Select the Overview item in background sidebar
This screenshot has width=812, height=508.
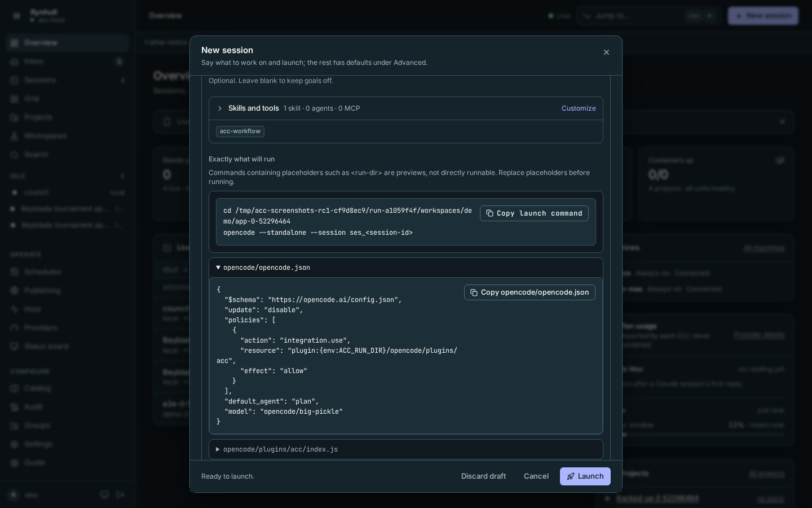click(x=68, y=43)
